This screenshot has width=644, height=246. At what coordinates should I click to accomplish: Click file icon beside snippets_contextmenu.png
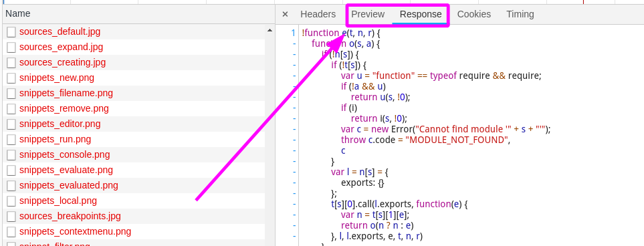click(x=11, y=232)
